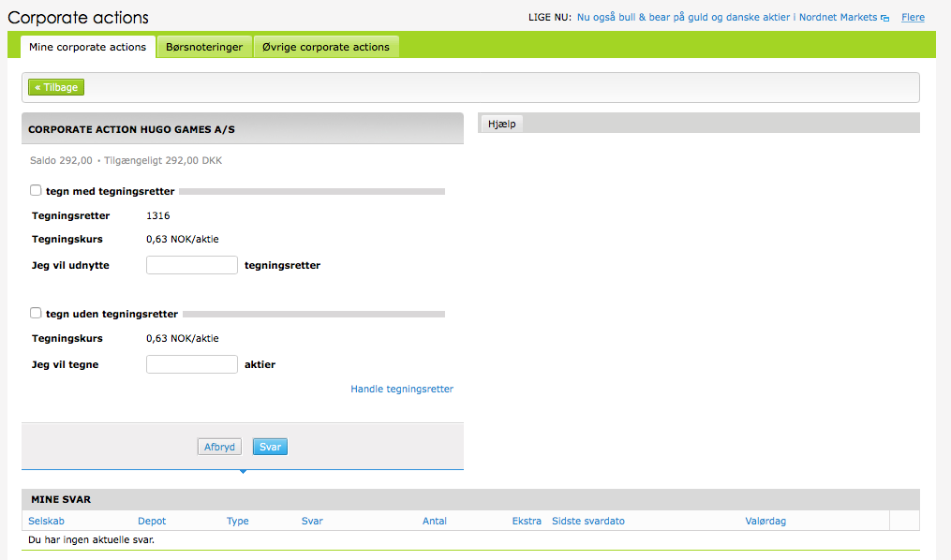Open the Mine corporate actions tab
Viewport: 951px width, 560px height.
pos(87,47)
